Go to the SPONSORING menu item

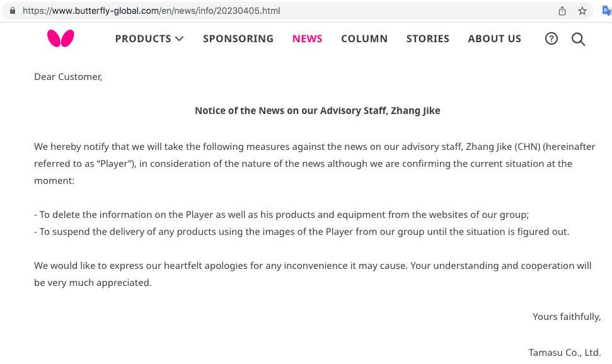point(238,39)
